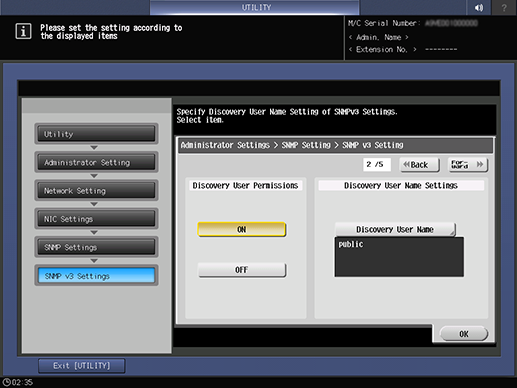Select the Utility breadcrumb button
This screenshot has width=517, height=388.
pos(96,134)
